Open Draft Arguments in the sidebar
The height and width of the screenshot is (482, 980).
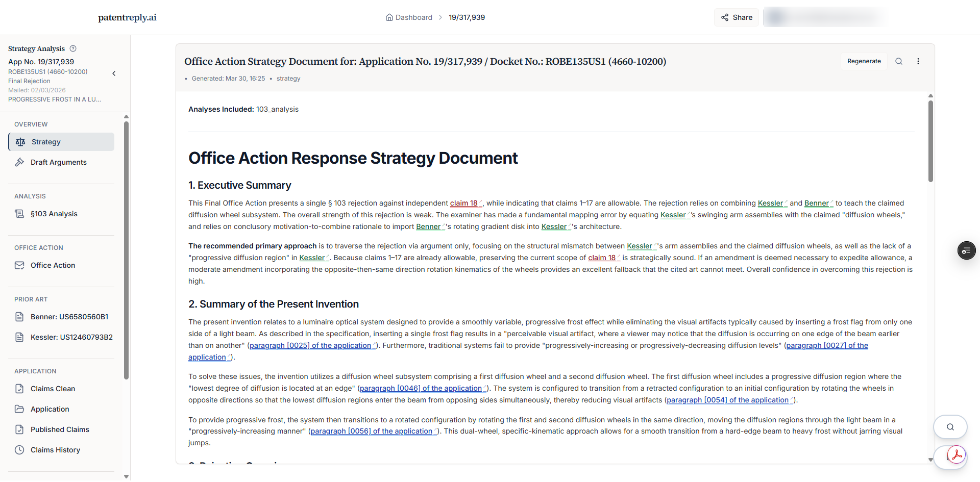[58, 162]
